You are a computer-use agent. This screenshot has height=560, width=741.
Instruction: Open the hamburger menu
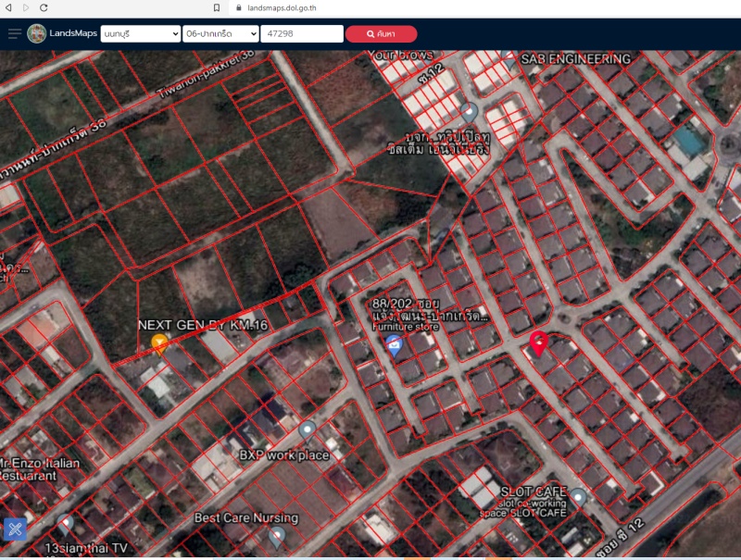click(x=14, y=34)
